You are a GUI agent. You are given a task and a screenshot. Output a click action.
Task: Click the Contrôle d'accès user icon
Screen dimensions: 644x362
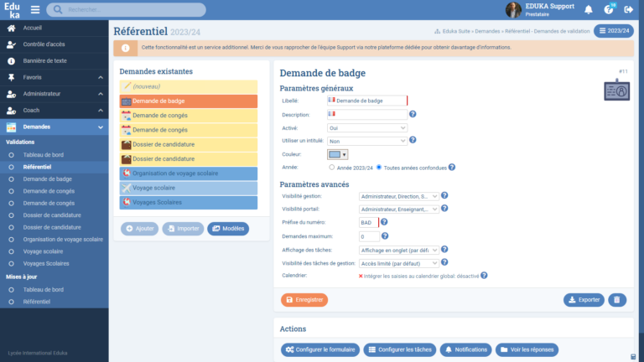click(x=11, y=44)
